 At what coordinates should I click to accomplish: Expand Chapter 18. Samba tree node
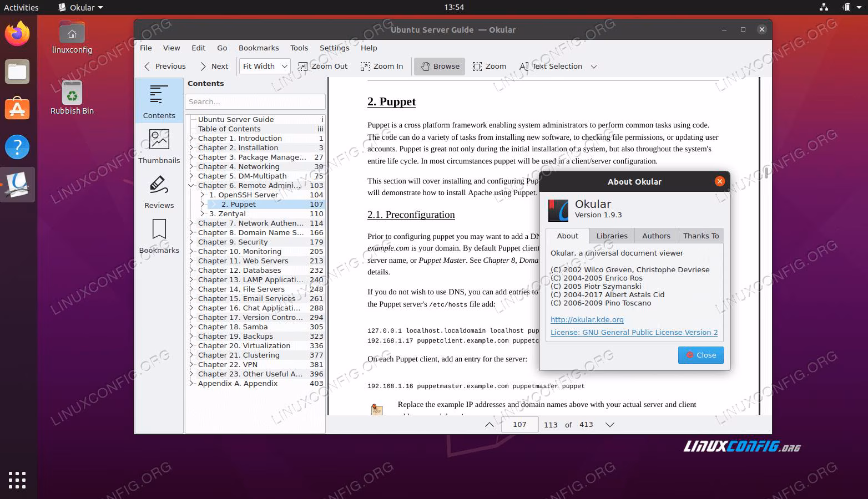coord(191,327)
